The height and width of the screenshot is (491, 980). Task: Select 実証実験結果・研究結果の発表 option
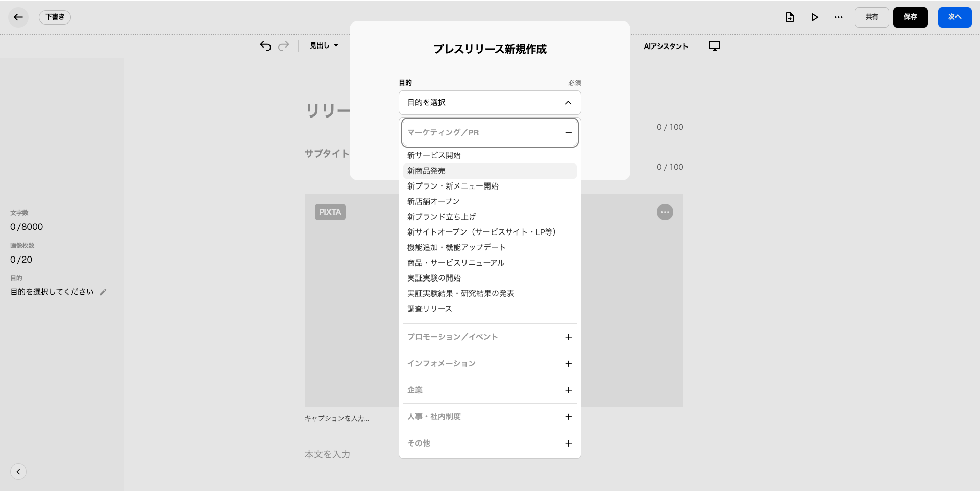(x=490, y=293)
